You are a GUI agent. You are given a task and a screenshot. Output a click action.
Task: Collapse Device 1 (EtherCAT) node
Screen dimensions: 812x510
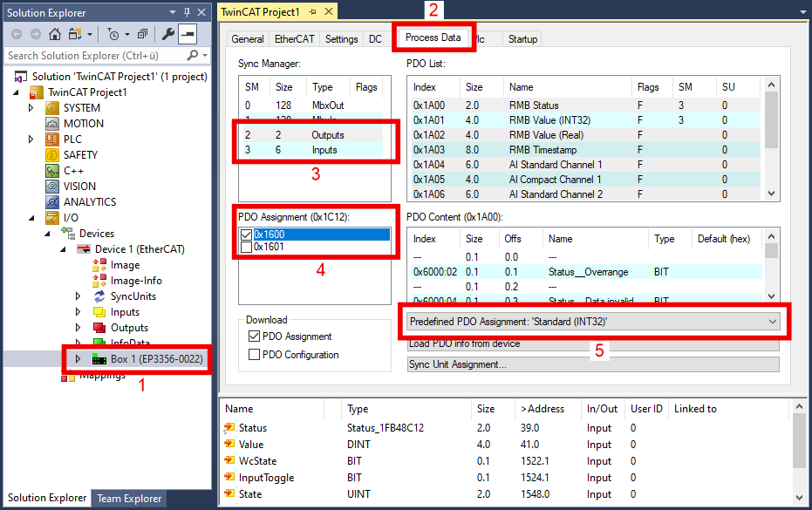coord(63,249)
